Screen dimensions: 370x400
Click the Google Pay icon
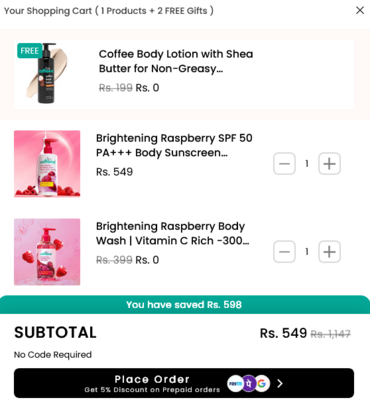point(262,384)
